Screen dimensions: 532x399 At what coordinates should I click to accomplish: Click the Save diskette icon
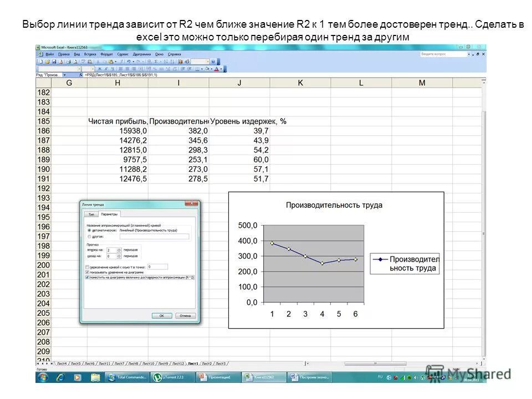(x=54, y=62)
